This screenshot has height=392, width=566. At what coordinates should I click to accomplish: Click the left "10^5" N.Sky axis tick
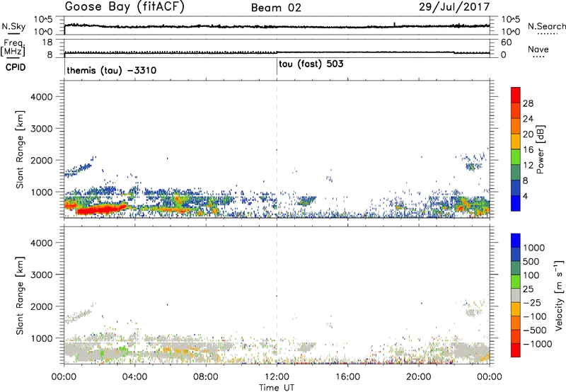43,20
